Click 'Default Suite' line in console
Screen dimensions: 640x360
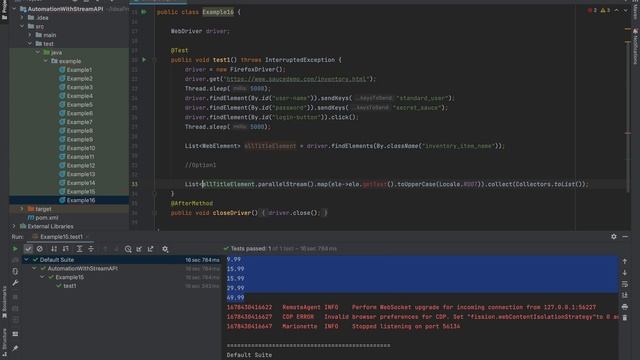tap(249, 355)
